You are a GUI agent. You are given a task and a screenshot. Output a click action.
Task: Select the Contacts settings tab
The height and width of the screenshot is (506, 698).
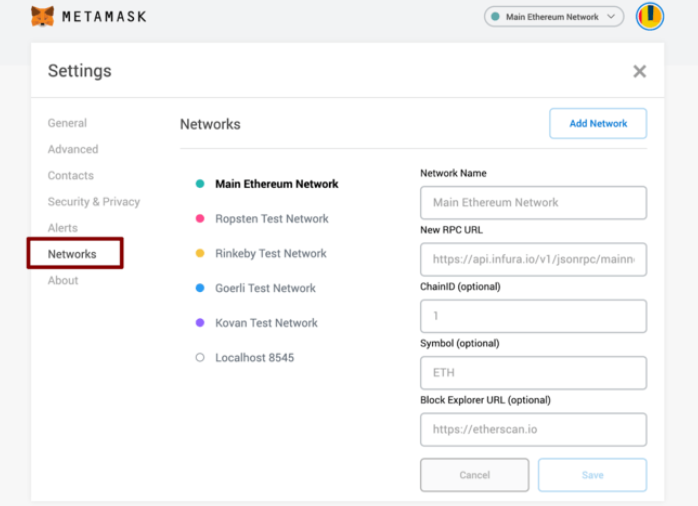(71, 175)
